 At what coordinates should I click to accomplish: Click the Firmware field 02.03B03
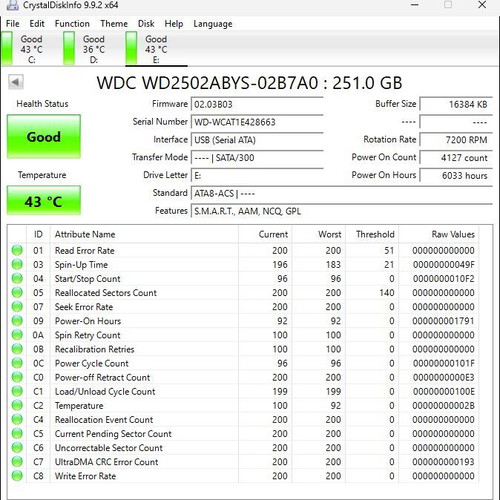[257, 104]
